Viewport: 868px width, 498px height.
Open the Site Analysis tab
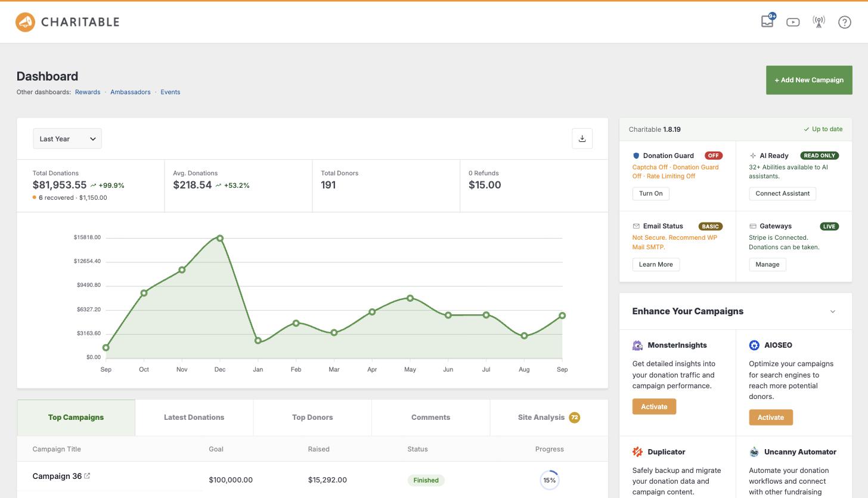[549, 417]
